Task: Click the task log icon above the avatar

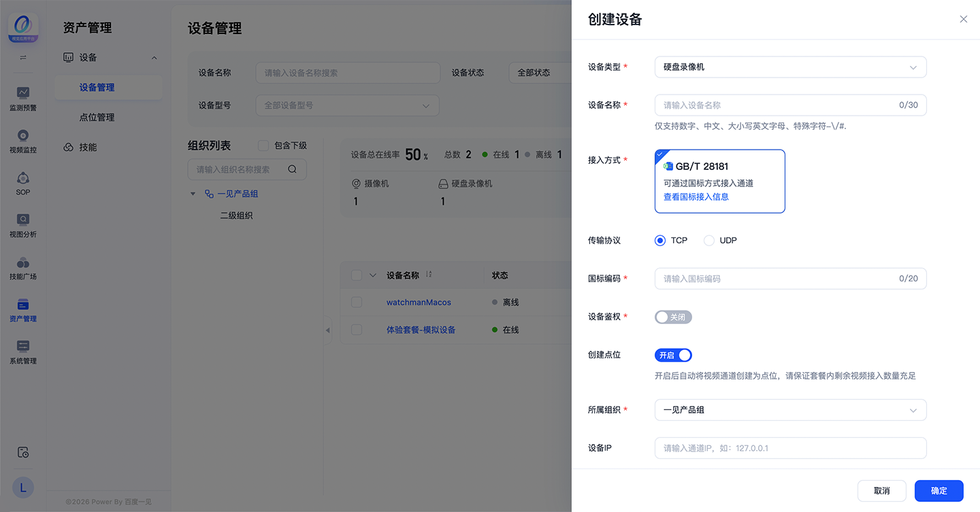Action: [x=23, y=452]
